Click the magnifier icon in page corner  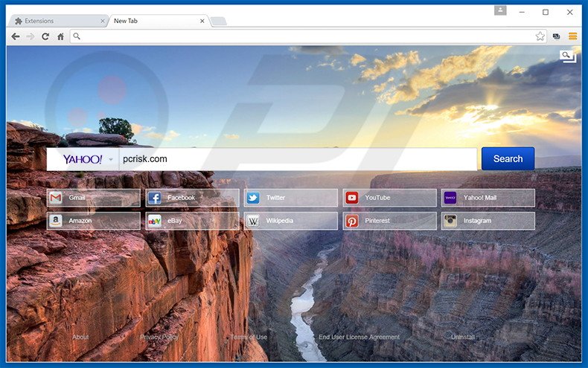coord(567,57)
